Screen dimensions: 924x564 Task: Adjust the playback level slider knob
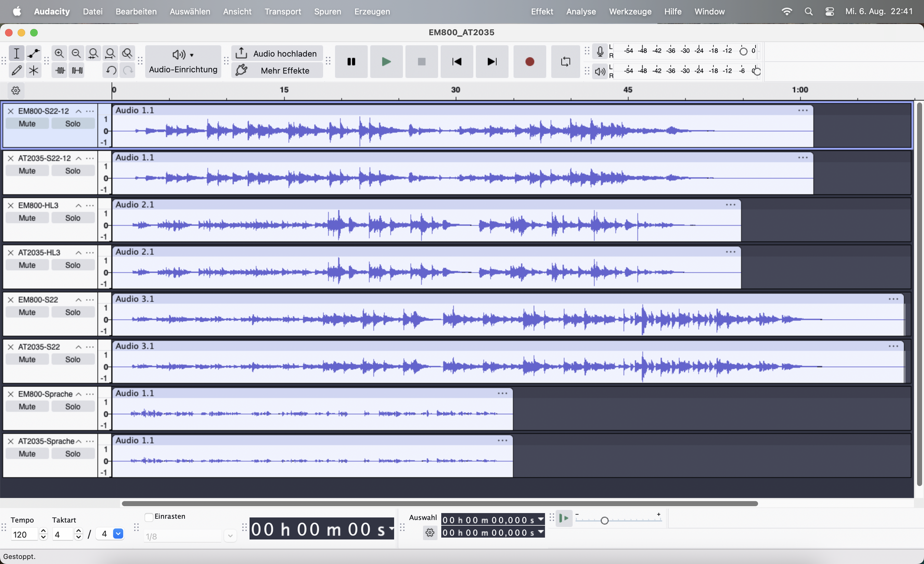tap(757, 71)
